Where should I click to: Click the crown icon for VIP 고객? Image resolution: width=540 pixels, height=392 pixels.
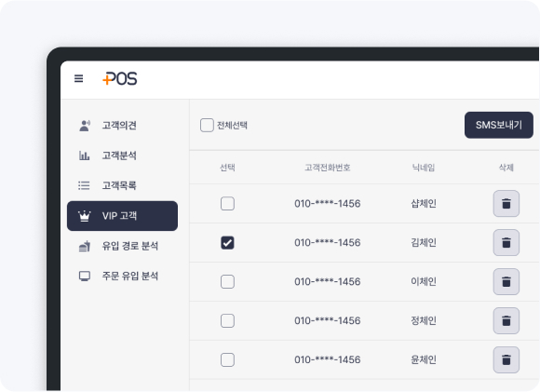pyautogui.click(x=85, y=216)
